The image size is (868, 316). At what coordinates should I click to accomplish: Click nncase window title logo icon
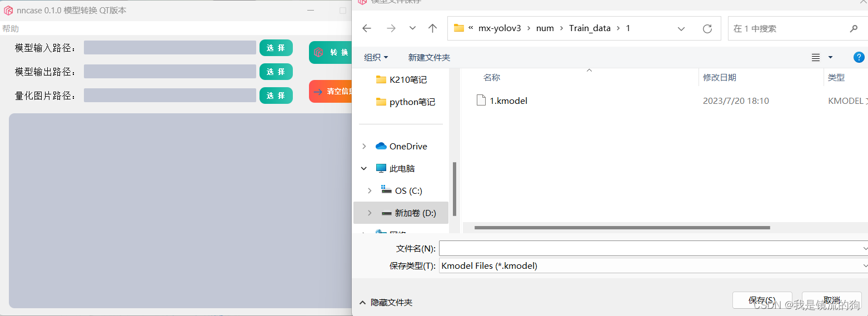pyautogui.click(x=8, y=10)
